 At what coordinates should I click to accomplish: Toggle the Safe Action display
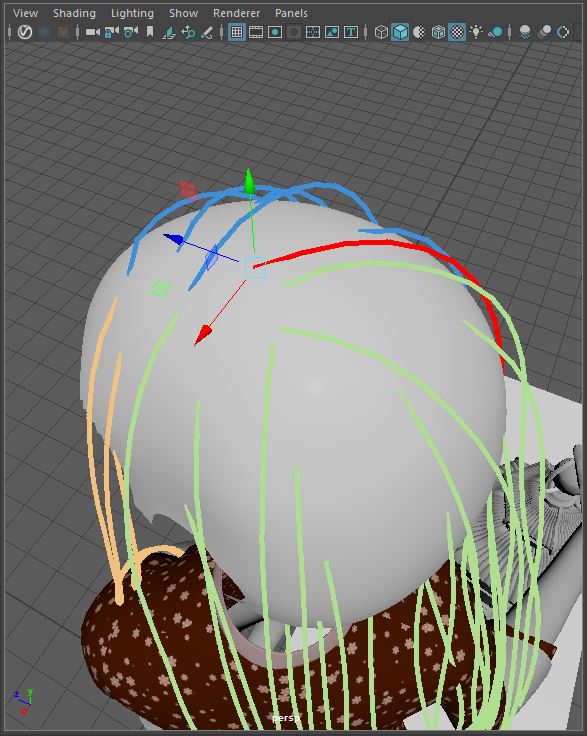coord(332,32)
